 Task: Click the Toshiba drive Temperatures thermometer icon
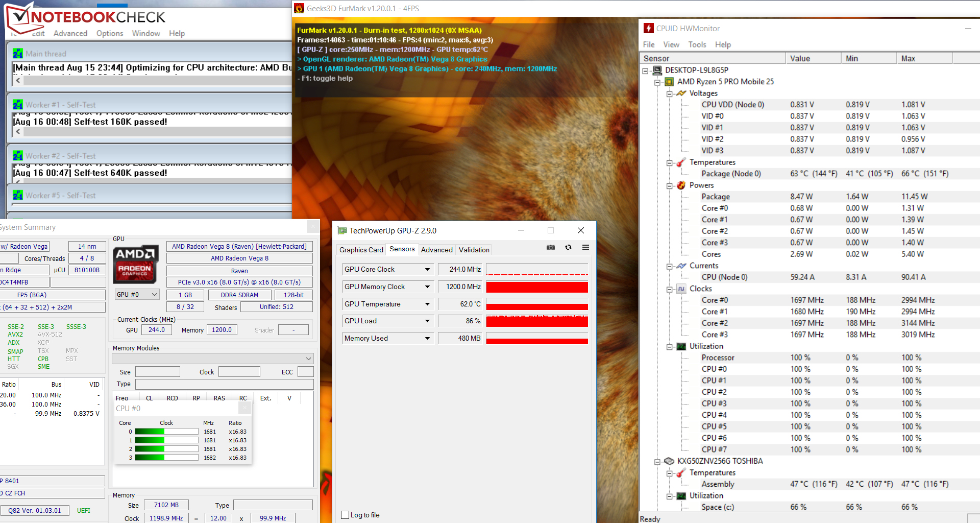pos(681,473)
